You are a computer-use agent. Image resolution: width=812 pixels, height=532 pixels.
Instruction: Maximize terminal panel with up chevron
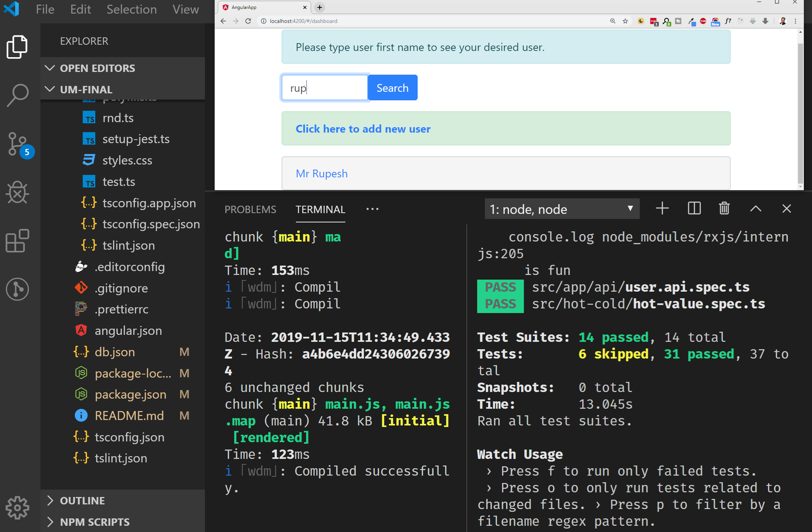(756, 209)
